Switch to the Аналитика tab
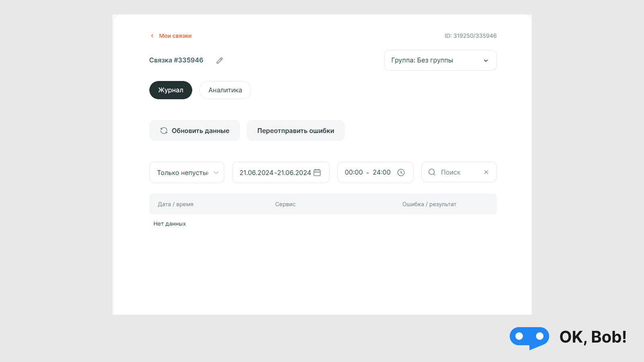This screenshot has width=644, height=362. pos(225,90)
